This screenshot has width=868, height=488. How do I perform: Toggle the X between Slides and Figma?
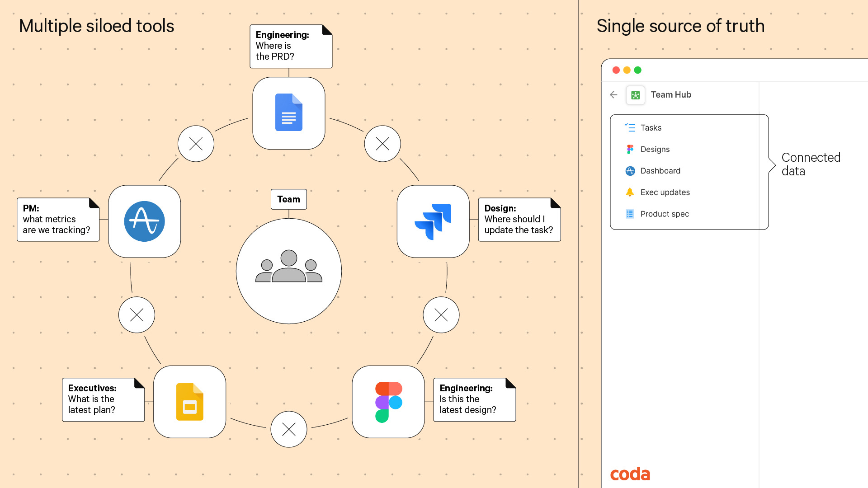click(288, 429)
